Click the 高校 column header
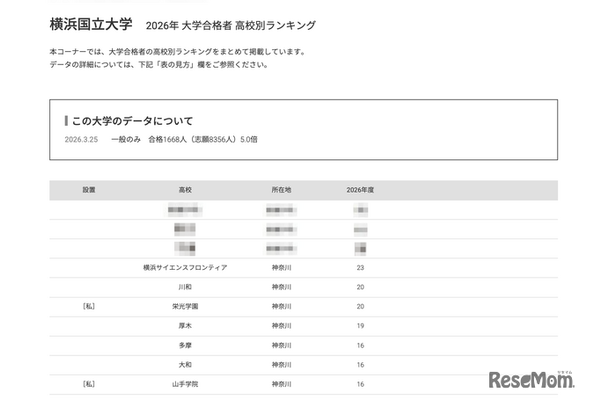 (185, 190)
